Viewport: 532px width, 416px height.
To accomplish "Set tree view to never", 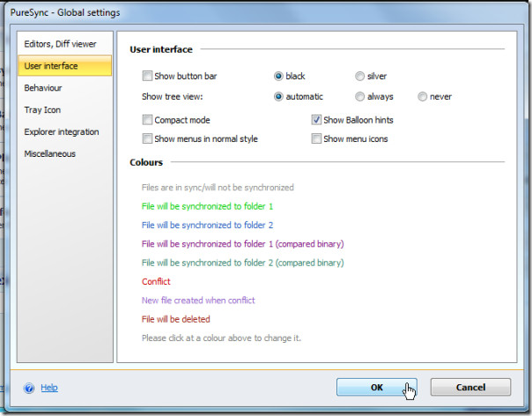I will tap(422, 97).
